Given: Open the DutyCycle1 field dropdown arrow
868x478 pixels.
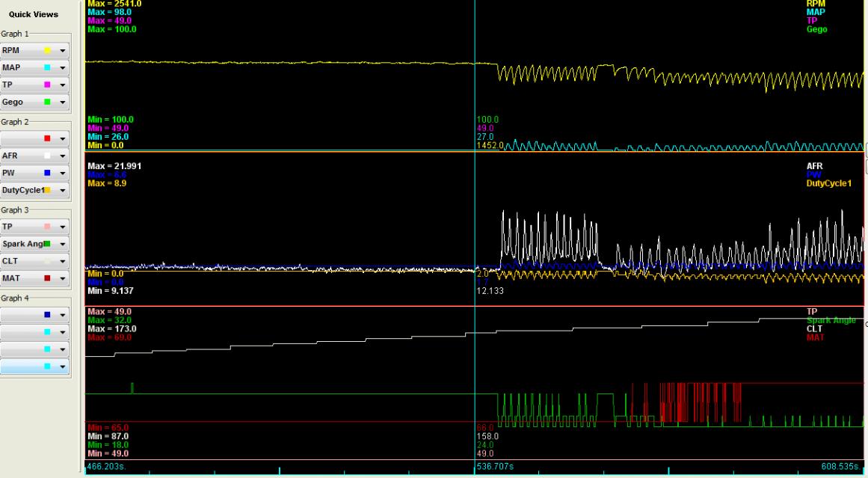Looking at the screenshot, I should point(64,190).
